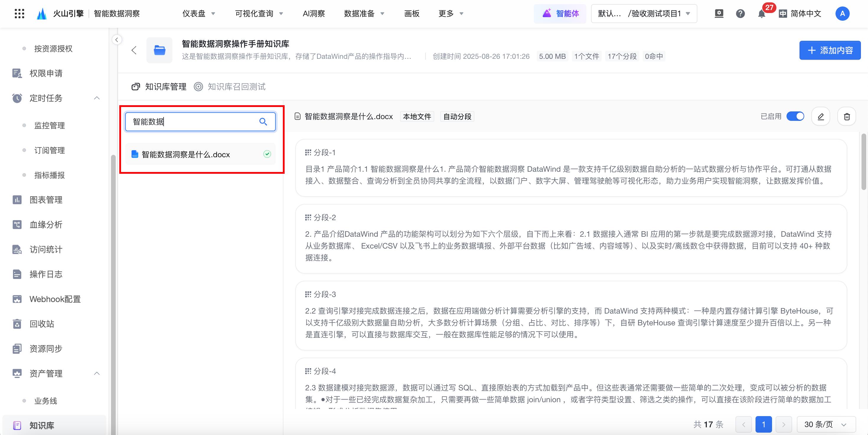Open the help question mark icon
This screenshot has width=868, height=435.
(740, 14)
